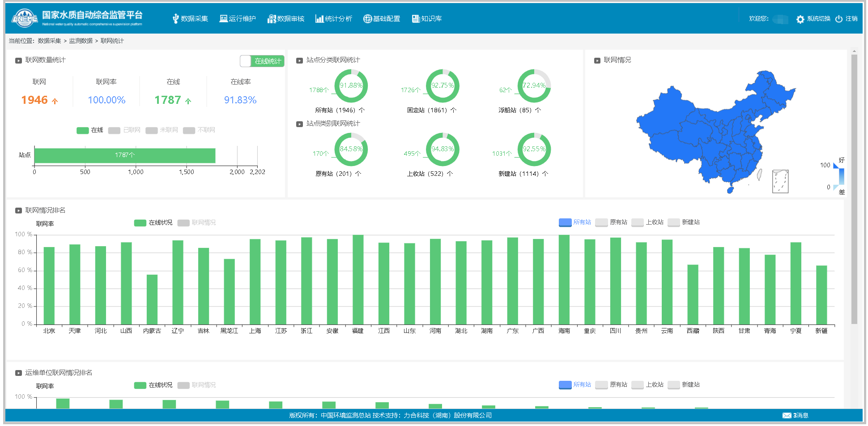Open the 运行维护 menu
This screenshot has width=868, height=426.
pos(238,19)
